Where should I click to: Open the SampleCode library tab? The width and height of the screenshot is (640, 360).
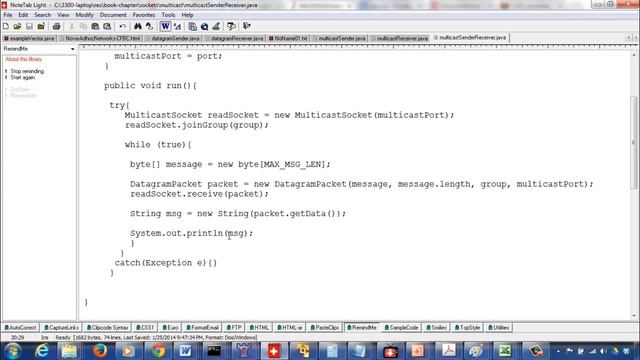click(x=401, y=328)
